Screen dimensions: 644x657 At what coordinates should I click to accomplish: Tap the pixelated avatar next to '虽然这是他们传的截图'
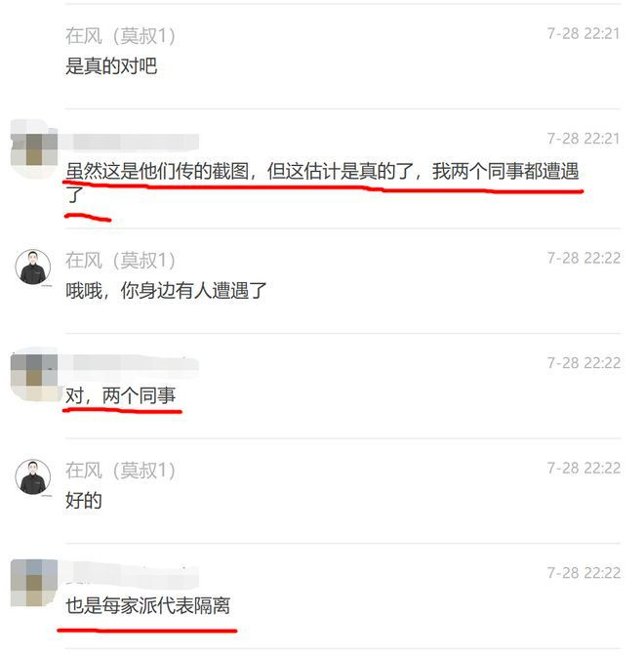tap(33, 149)
